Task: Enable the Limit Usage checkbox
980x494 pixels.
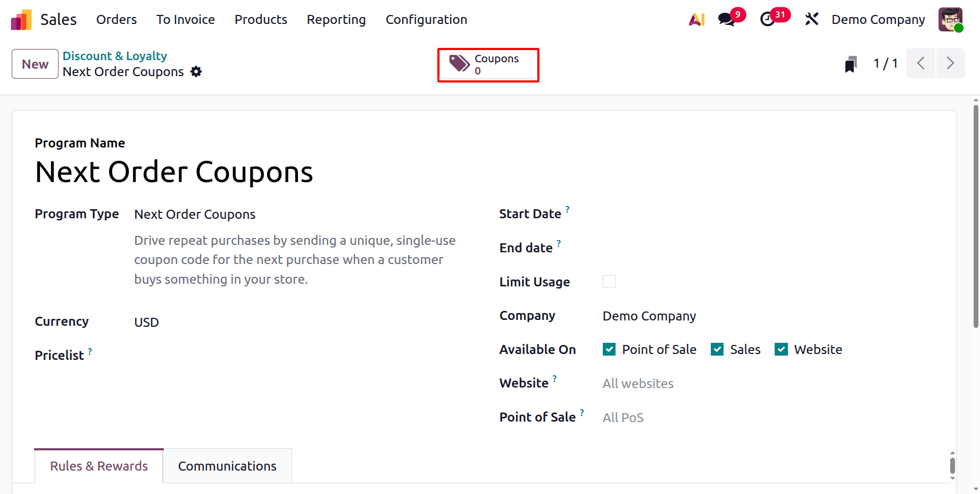Action: click(x=609, y=281)
